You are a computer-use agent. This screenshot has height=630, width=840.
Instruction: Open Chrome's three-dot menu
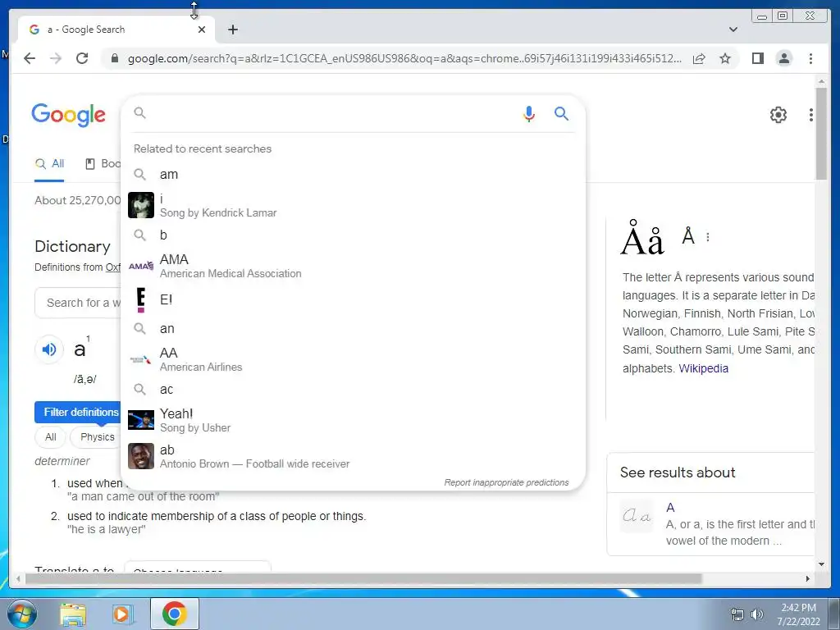click(x=810, y=58)
